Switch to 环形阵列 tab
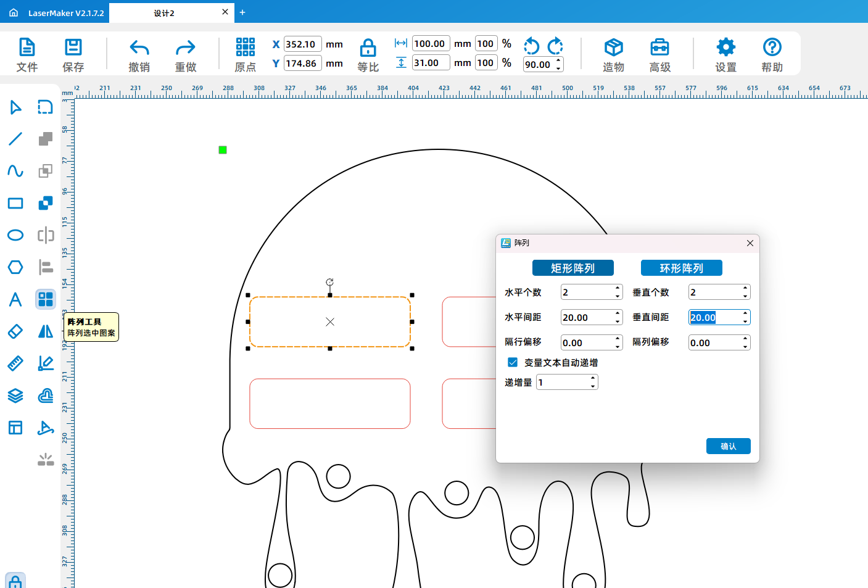 [x=681, y=268]
